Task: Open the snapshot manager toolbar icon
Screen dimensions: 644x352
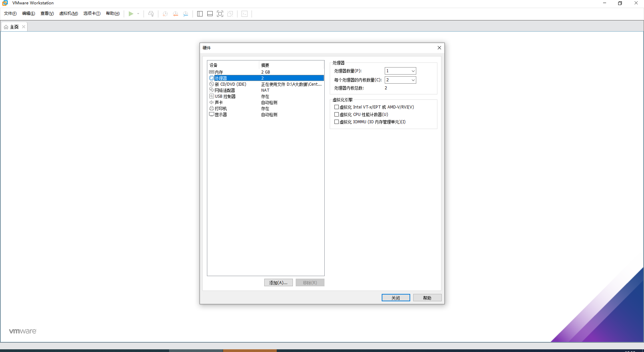Action: (185, 14)
